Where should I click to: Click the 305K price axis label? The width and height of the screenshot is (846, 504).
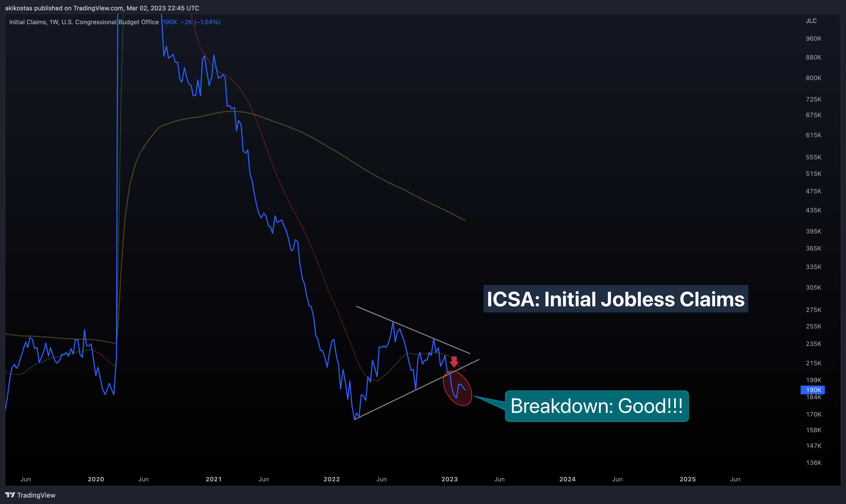pos(813,288)
